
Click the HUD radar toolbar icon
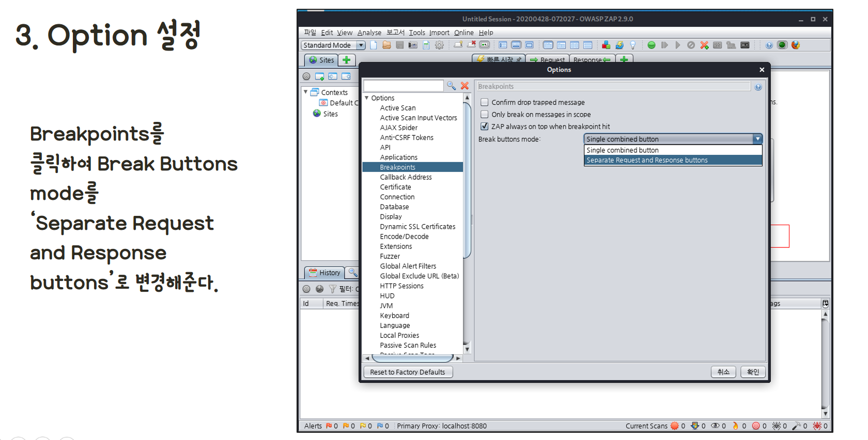pos(782,45)
